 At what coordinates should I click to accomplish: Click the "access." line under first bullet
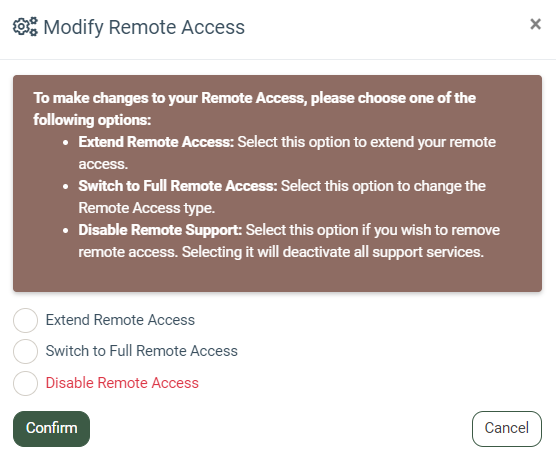pos(103,164)
